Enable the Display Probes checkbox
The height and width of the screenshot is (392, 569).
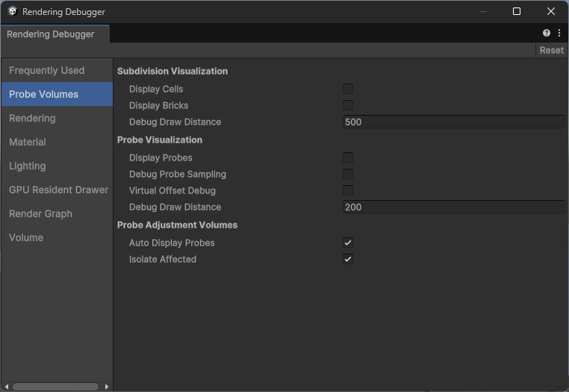point(348,158)
